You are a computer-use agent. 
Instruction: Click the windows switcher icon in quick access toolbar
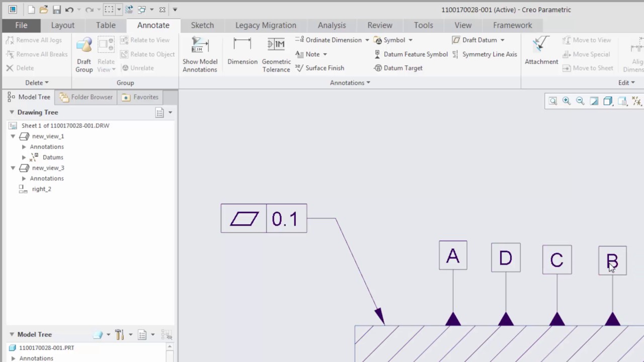point(142,10)
